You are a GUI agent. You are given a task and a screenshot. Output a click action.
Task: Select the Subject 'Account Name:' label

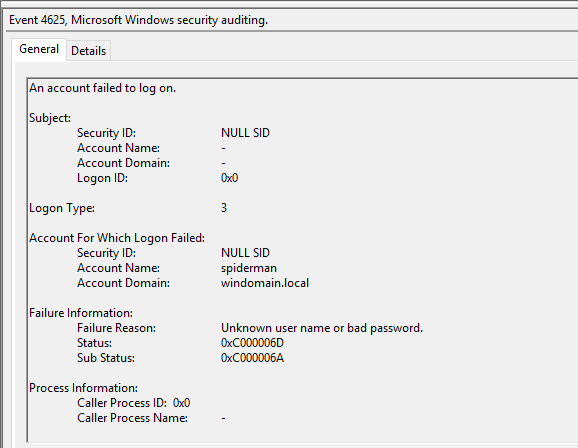(118, 148)
